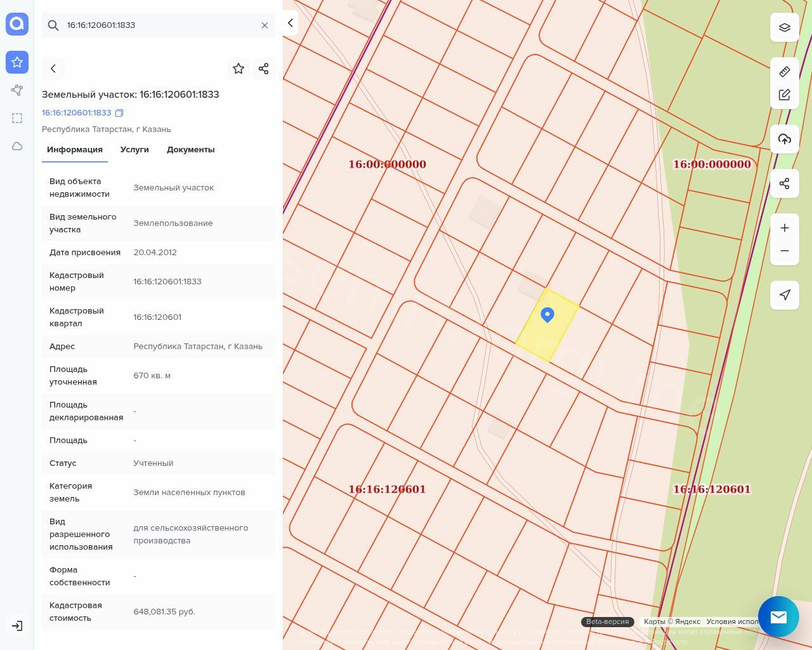Copy the cadastral number 16:16:120601:1833

[119, 113]
